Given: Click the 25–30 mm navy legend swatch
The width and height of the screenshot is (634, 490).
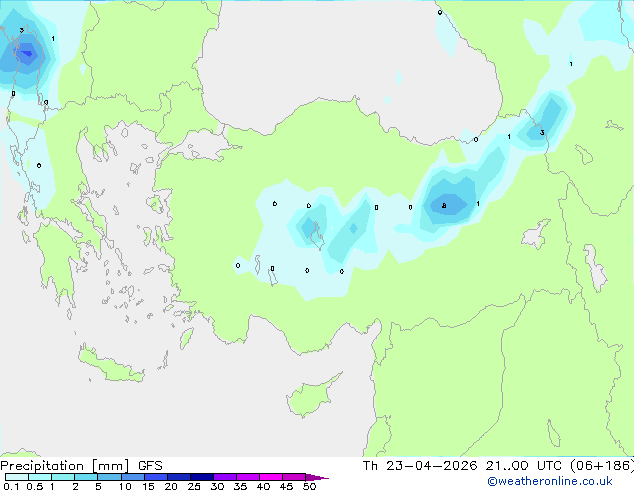Looking at the screenshot, I should [x=201, y=477].
